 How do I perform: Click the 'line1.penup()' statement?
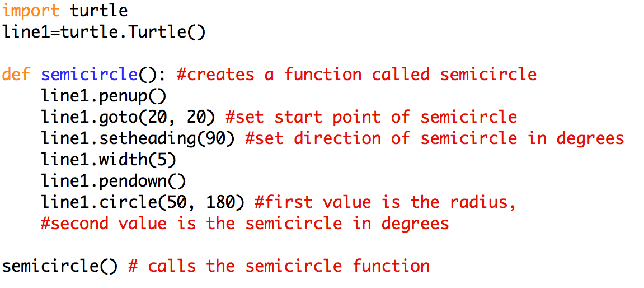tap(104, 96)
